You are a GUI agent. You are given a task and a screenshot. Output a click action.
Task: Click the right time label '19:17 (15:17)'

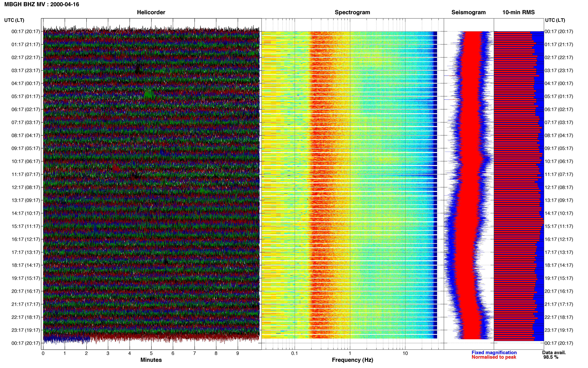click(x=559, y=278)
